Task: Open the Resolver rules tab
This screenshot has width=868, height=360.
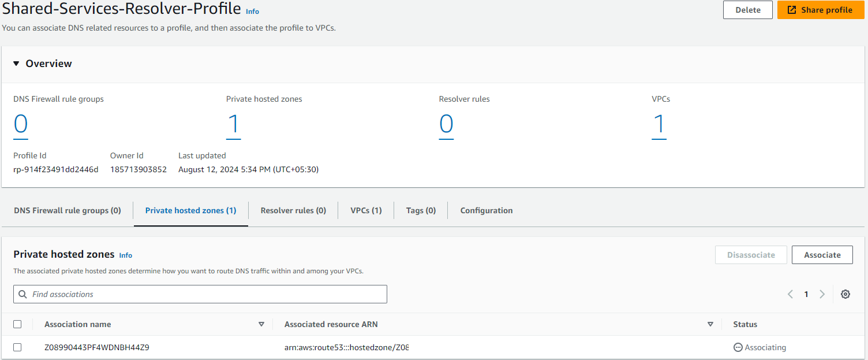Action: [293, 210]
